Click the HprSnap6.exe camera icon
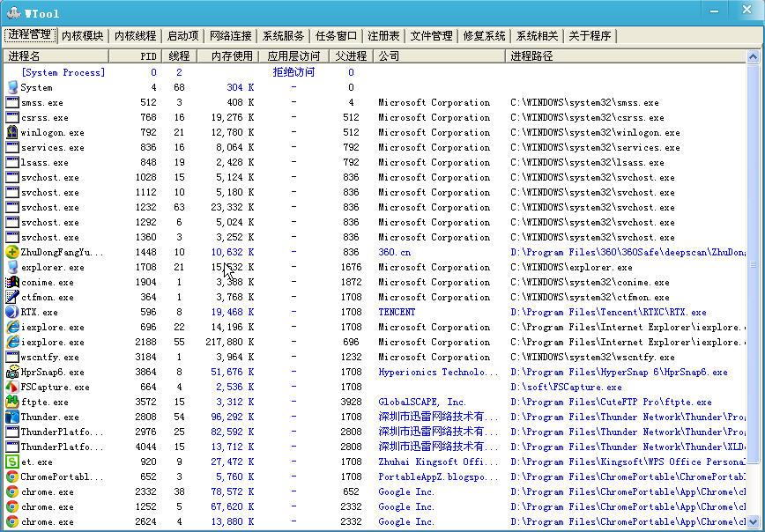Screen dimensions: 765x532 click(x=12, y=373)
